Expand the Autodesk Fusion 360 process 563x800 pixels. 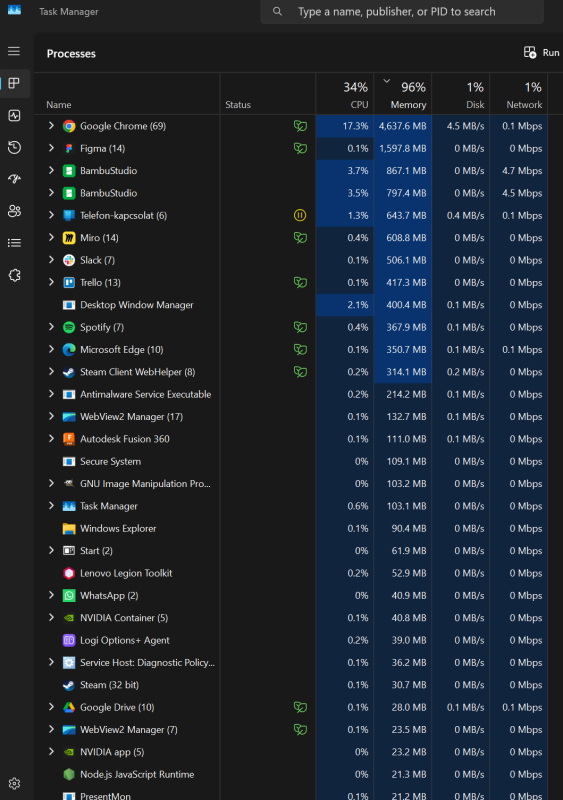pos(51,438)
